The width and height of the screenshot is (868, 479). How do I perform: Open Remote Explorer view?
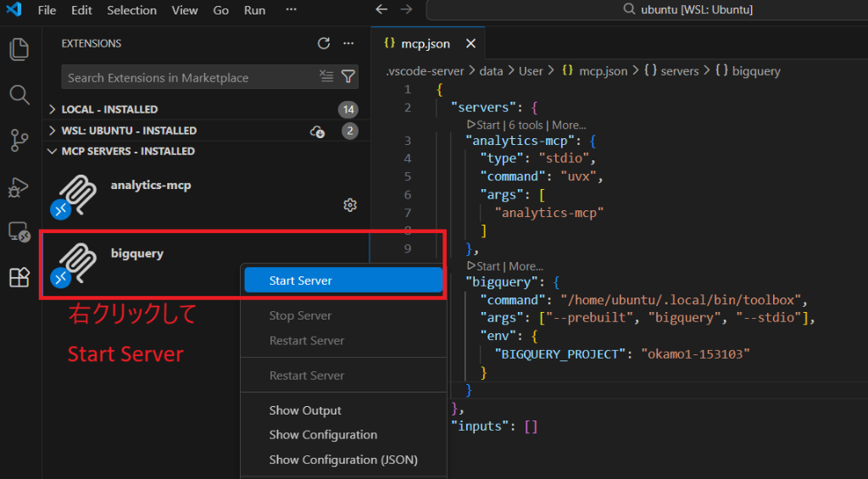[19, 232]
